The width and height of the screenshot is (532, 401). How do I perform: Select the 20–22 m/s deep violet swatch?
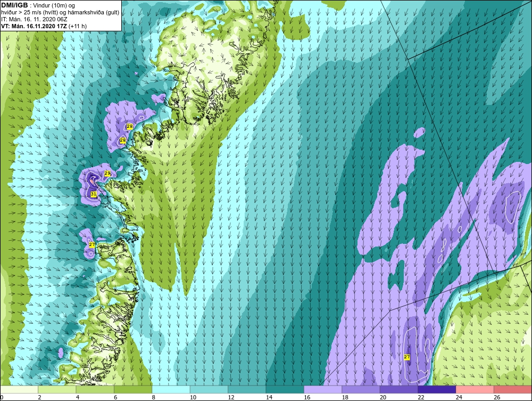(399, 389)
